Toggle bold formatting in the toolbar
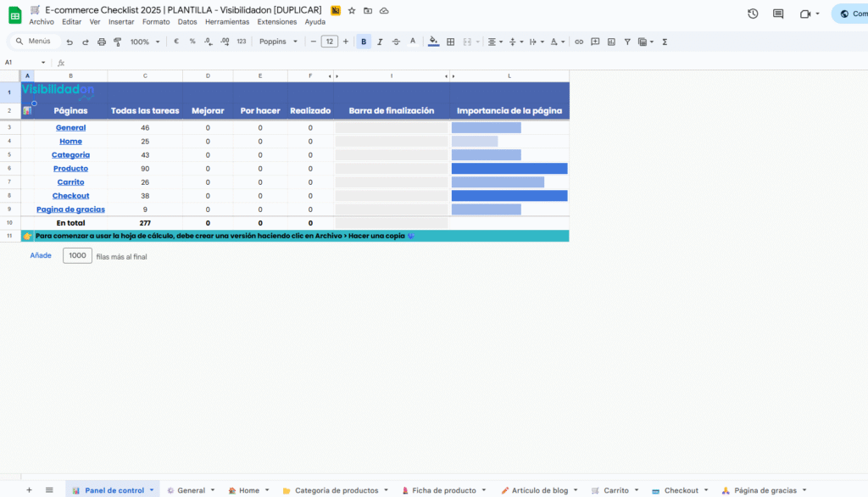868x497 pixels. (364, 42)
